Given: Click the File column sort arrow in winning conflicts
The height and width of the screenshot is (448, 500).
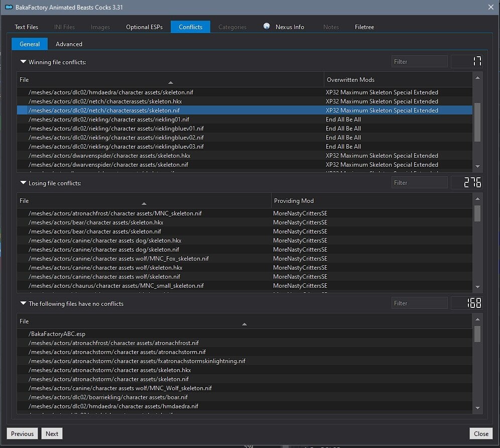Looking at the screenshot, I should click(171, 83).
